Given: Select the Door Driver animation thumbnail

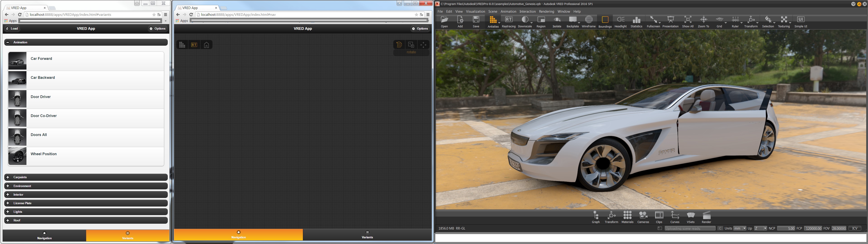Looking at the screenshot, I should coord(17,99).
